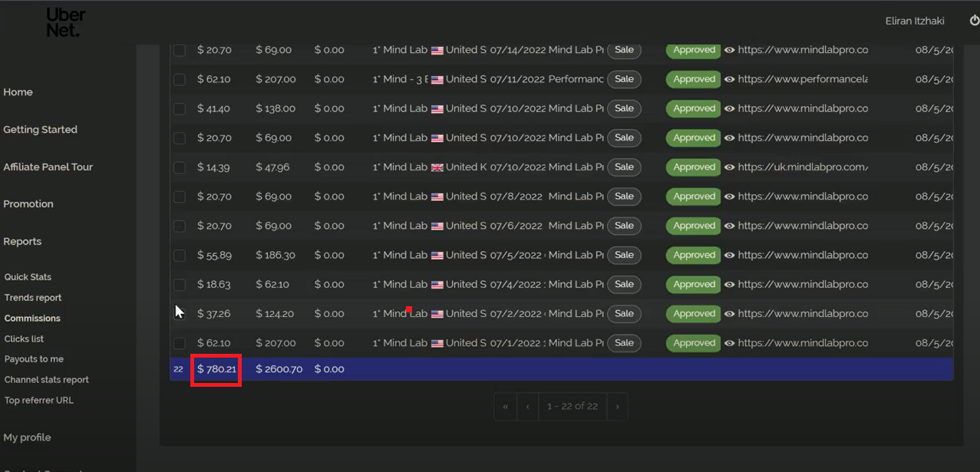
Task: Click the eye icon in the 07/6/2022 row
Action: (730, 226)
